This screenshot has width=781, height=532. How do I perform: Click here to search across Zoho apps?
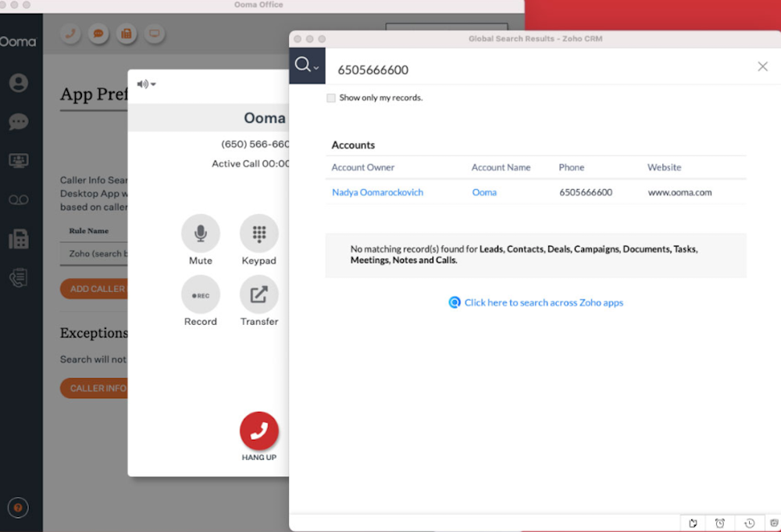tap(544, 302)
